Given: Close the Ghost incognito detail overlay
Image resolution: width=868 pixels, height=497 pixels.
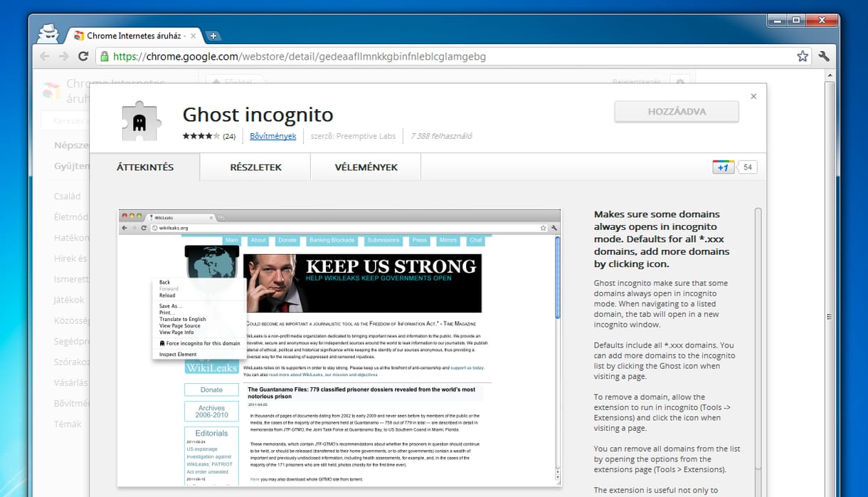Looking at the screenshot, I should pos(753,96).
